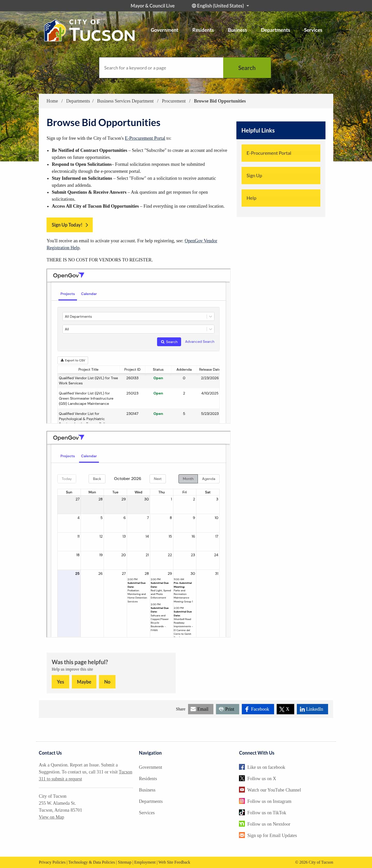Viewport: 372px width, 868px height.
Task: Click the Today calendar button
Action: (67, 479)
